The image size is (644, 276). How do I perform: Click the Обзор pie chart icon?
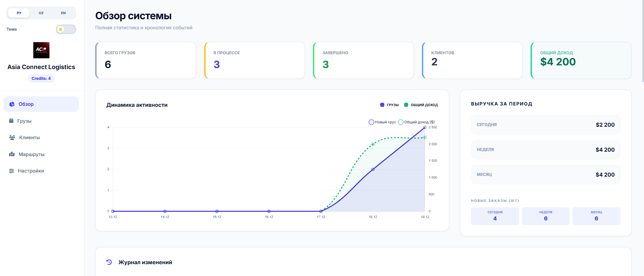point(12,104)
